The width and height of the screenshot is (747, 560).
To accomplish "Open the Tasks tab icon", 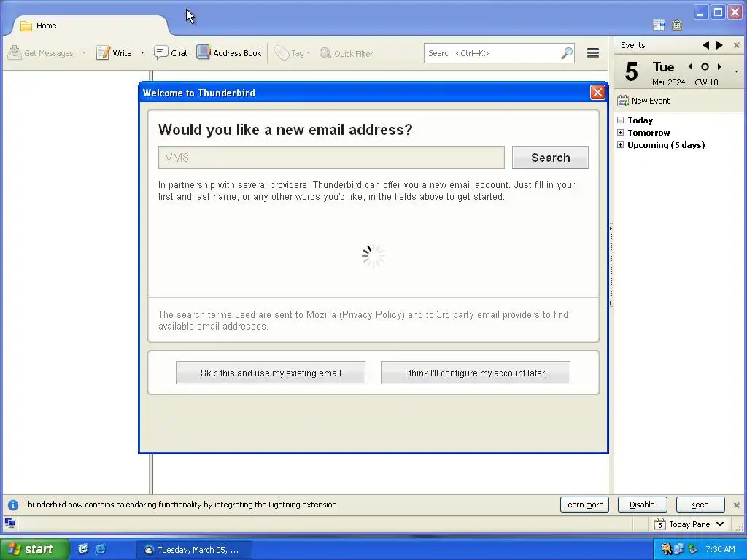I will [677, 25].
